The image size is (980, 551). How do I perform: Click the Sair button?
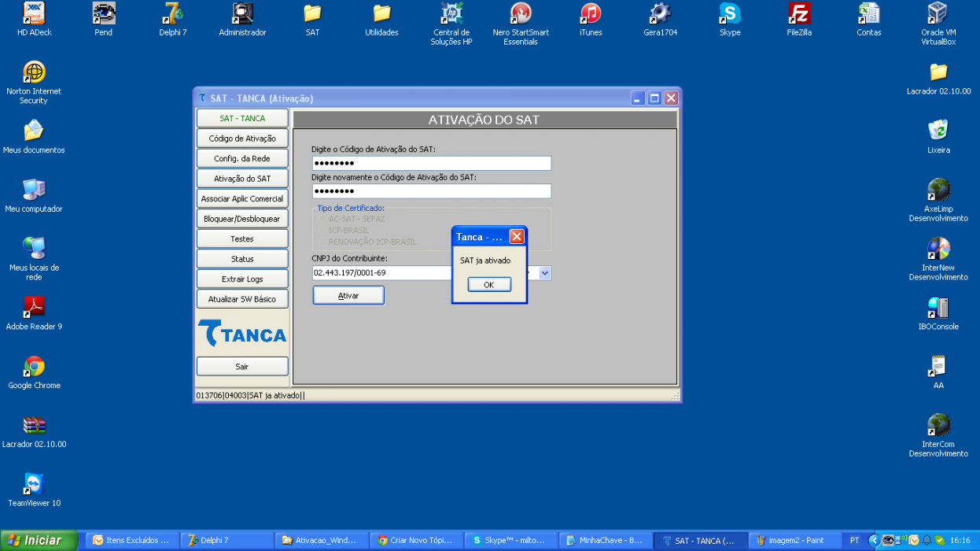[242, 366]
